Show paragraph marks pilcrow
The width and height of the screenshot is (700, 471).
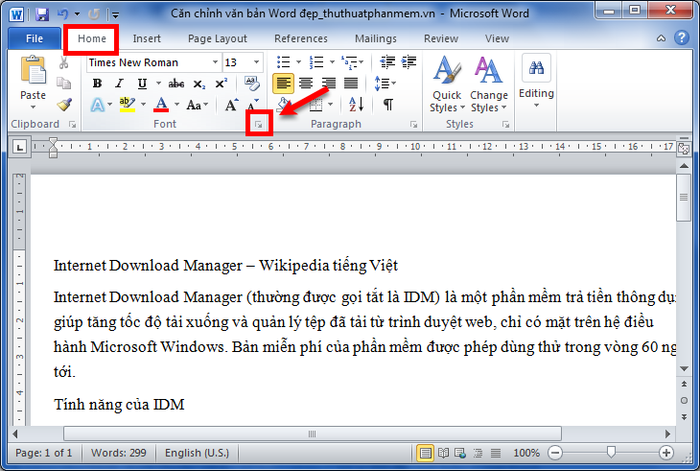click(388, 104)
